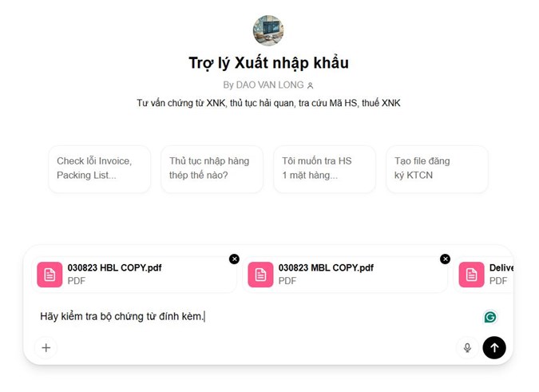Choose the "Thủ tục nhập hàng thép thế nào?" prompt
This screenshot has width=539, height=392.
(x=212, y=168)
